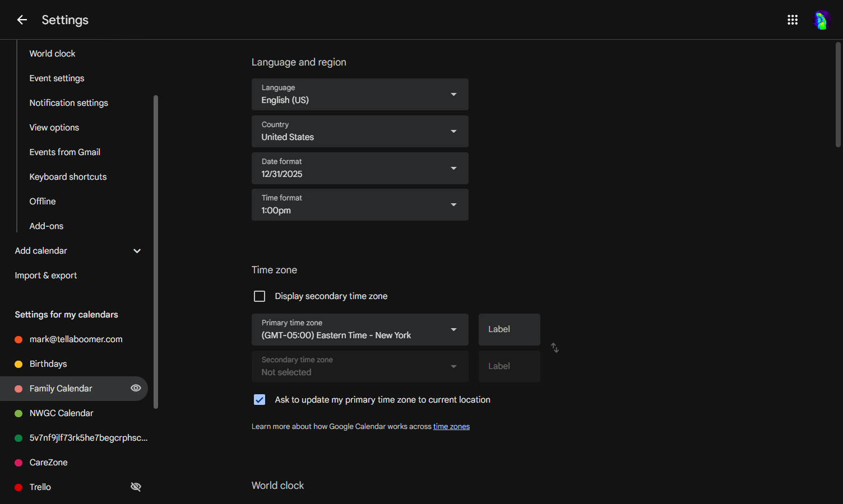Show the Trello calendar via crossed eye icon
Screen dimensions: 843x504
click(136, 487)
